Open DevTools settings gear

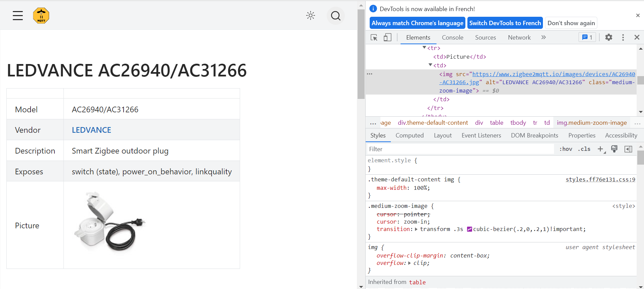(608, 38)
